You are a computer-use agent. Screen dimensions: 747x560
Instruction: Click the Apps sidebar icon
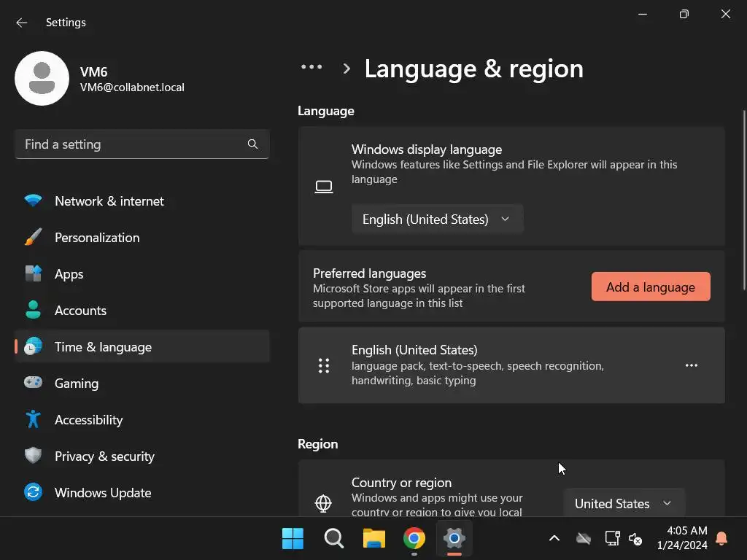33,274
